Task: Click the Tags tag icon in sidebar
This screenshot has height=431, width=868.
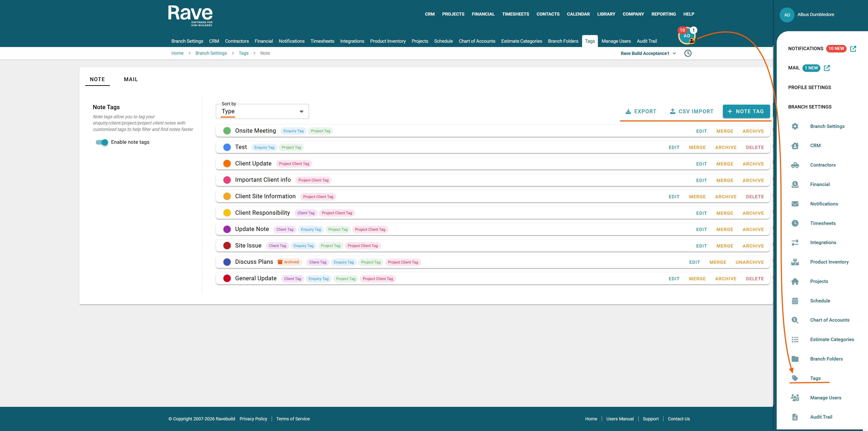Action: pyautogui.click(x=795, y=378)
